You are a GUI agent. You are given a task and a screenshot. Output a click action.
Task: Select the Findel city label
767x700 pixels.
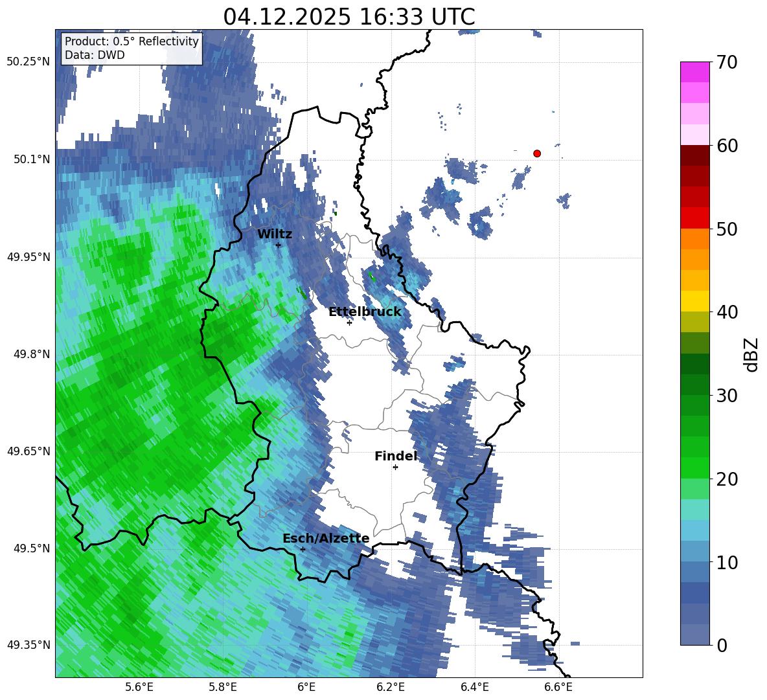tap(396, 456)
